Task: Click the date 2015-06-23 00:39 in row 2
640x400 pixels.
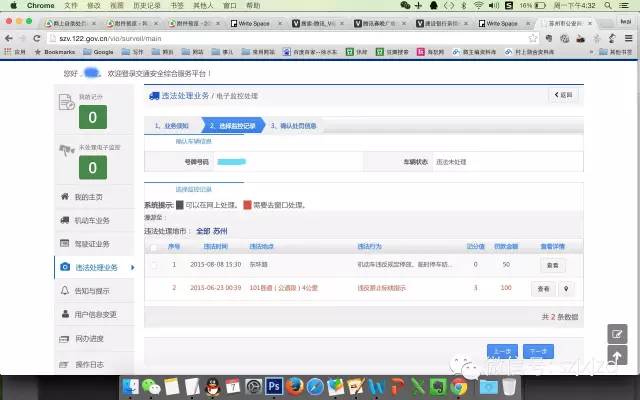Action: [x=216, y=288]
